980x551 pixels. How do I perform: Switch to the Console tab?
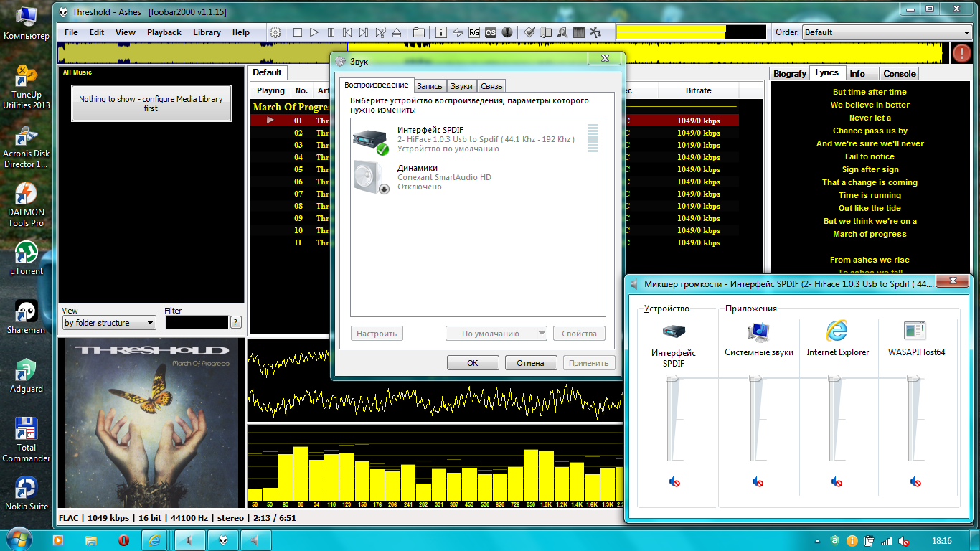pos(900,73)
